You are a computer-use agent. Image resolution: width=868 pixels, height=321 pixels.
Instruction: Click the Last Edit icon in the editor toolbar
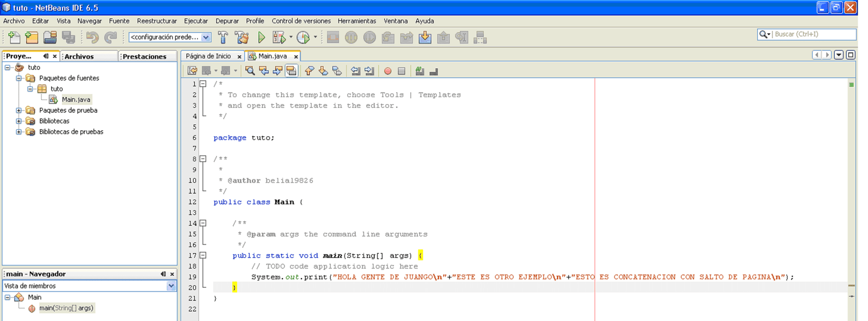click(x=192, y=70)
